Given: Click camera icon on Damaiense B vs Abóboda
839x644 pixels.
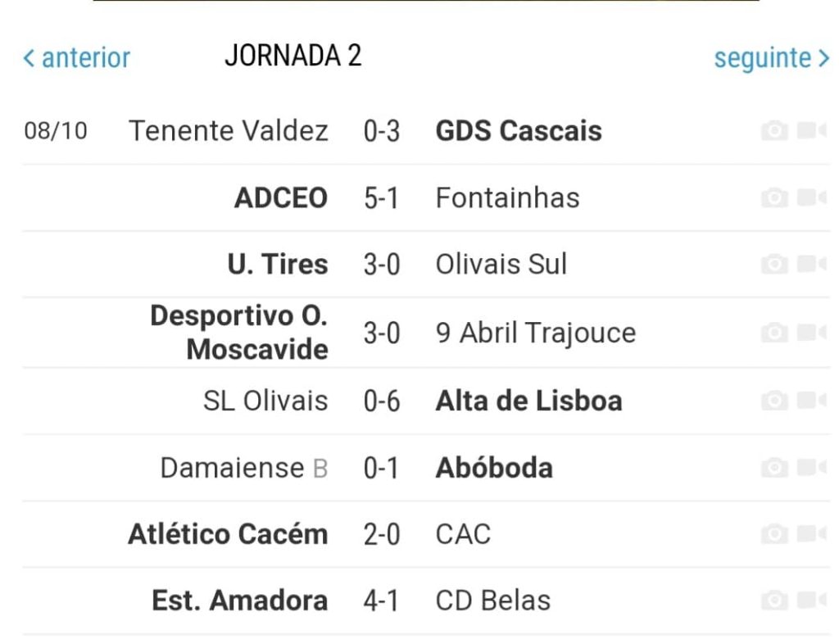Looking at the screenshot, I should (x=774, y=467).
